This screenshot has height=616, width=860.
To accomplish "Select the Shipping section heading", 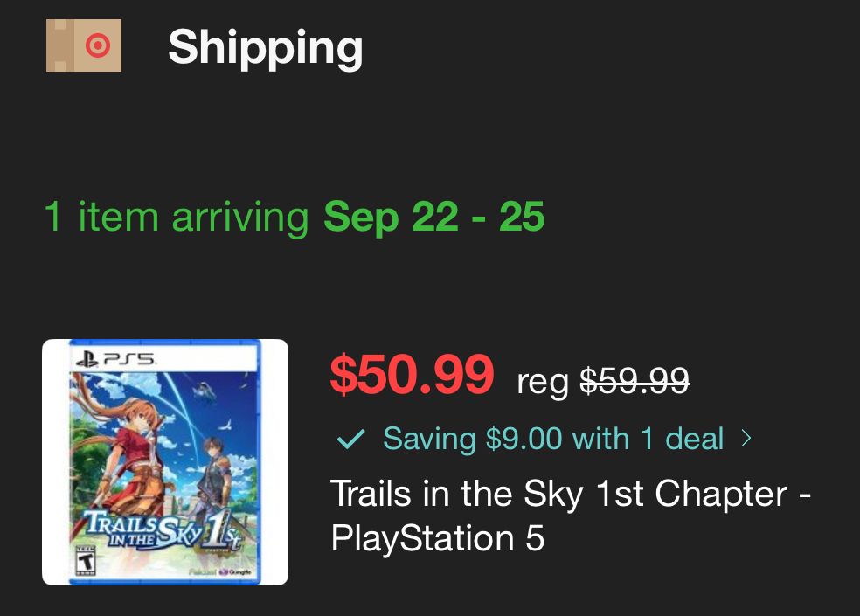I will point(265,46).
